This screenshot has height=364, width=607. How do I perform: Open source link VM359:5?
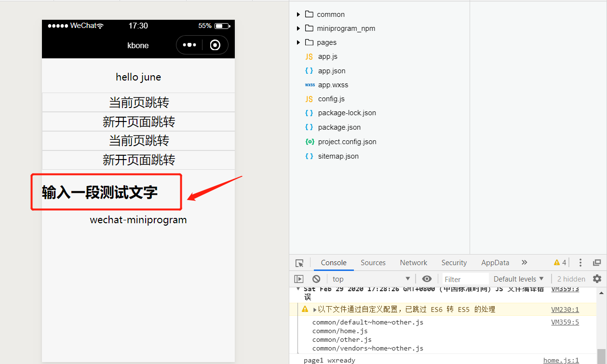coord(565,322)
